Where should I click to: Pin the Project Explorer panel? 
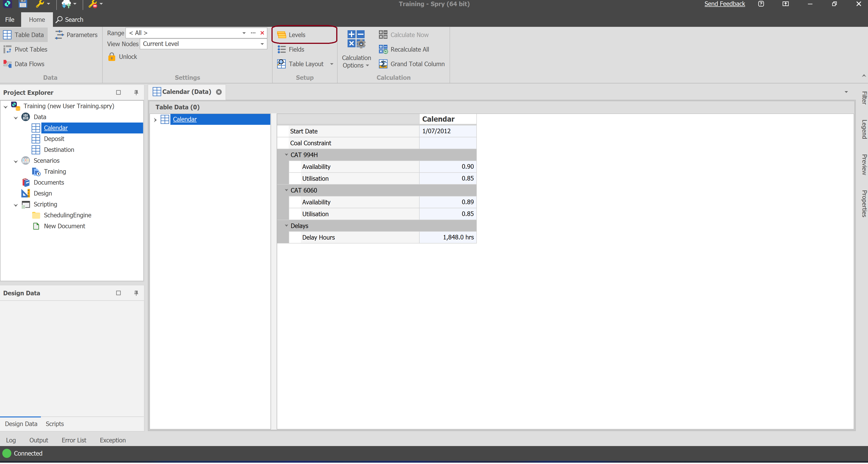click(x=136, y=92)
